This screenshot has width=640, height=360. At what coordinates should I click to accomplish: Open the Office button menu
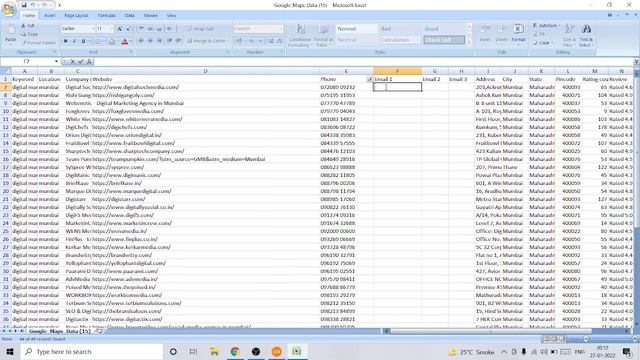(8, 8)
